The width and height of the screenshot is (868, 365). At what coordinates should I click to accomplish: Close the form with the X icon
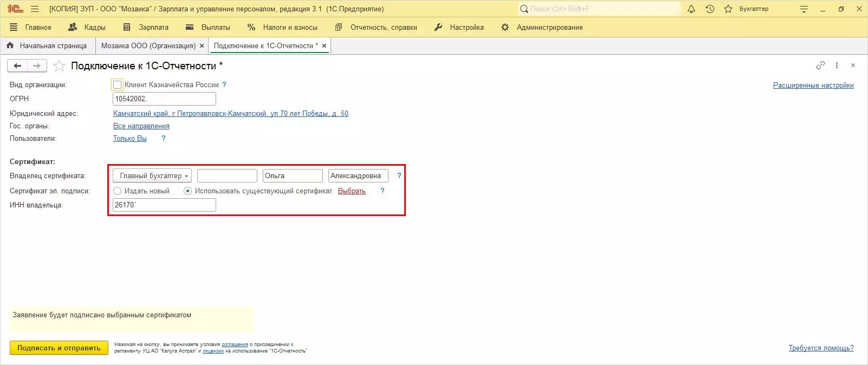coord(853,66)
